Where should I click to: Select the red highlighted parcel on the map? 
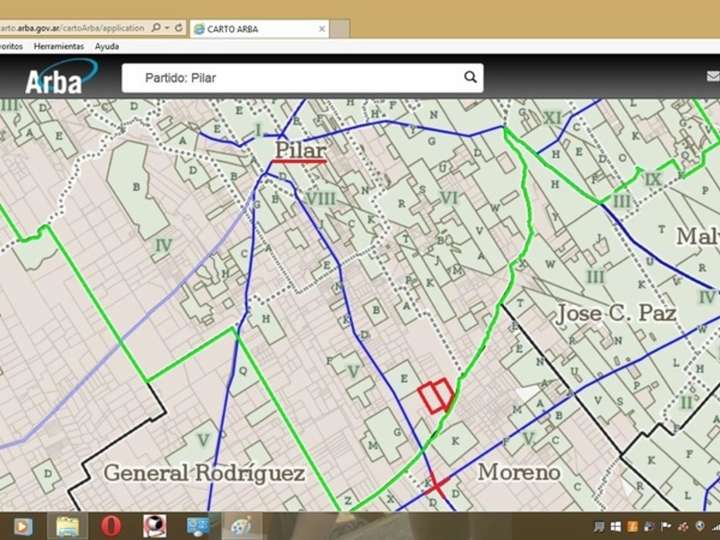(435, 396)
